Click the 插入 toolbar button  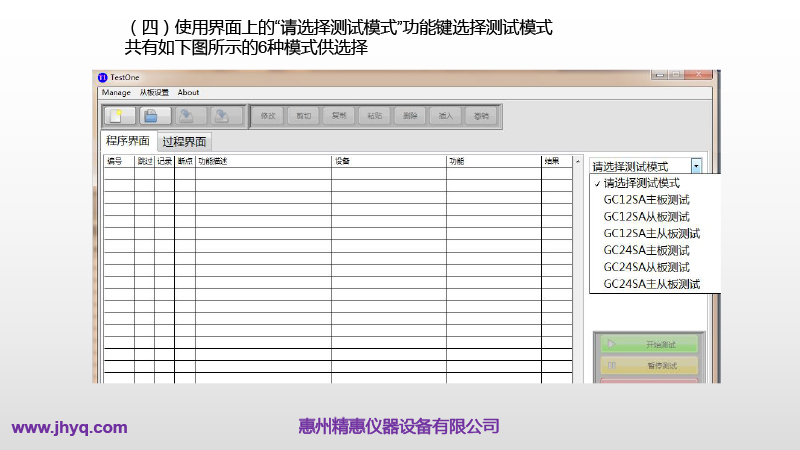(x=445, y=116)
